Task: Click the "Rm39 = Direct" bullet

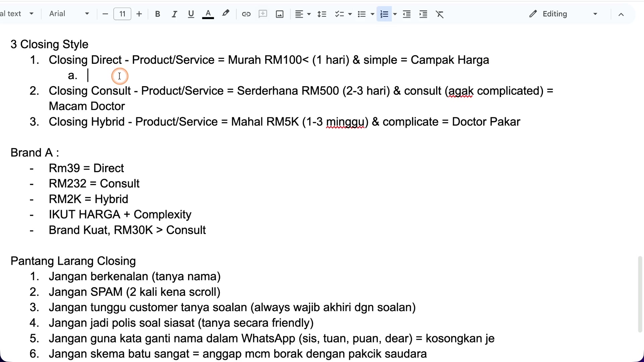Action: click(86, 168)
